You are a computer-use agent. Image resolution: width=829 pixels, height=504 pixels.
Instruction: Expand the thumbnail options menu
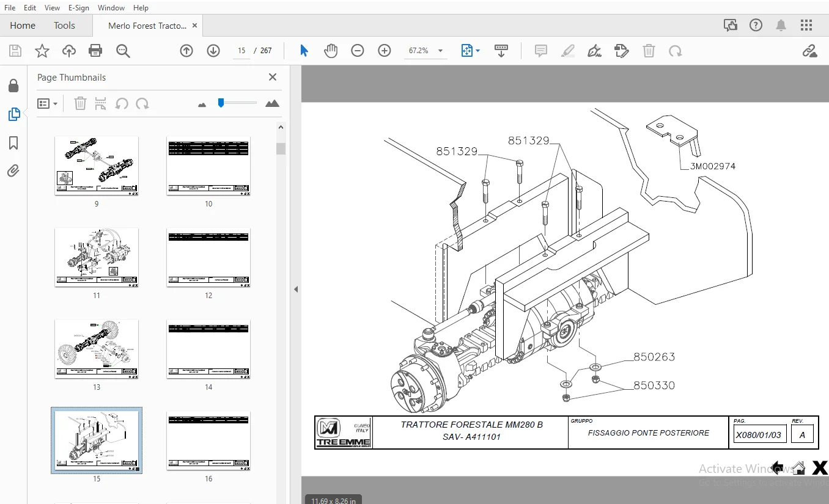point(47,104)
